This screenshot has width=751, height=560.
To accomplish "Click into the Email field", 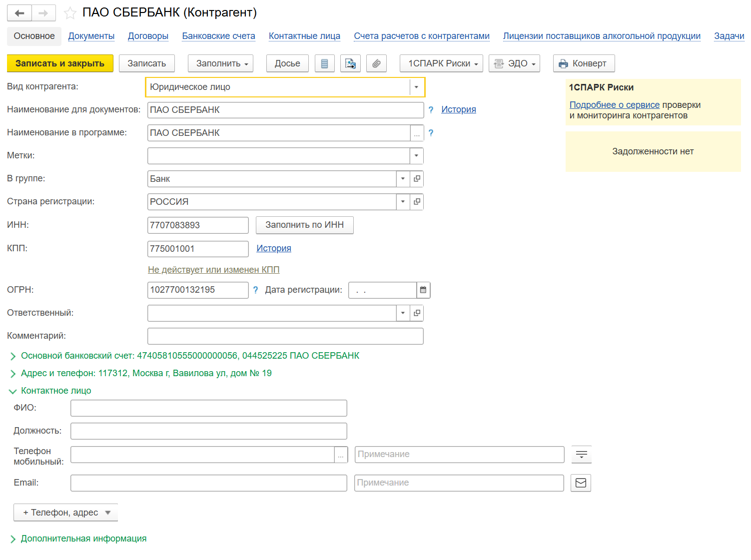I will [208, 483].
